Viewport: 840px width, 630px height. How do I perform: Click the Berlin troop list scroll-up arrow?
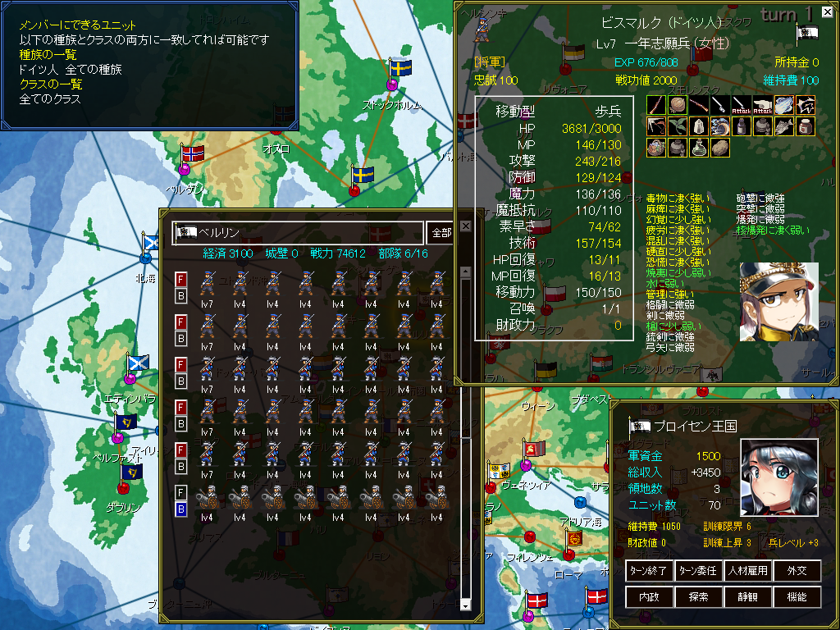tap(465, 272)
